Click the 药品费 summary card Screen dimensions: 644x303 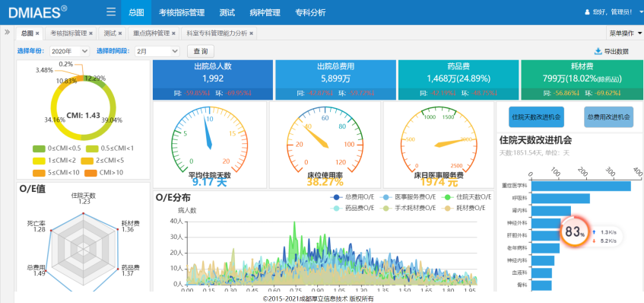458,80
